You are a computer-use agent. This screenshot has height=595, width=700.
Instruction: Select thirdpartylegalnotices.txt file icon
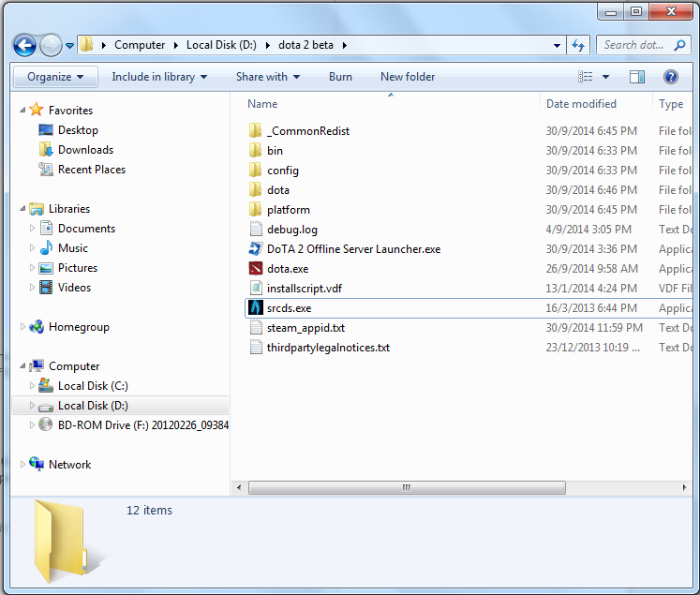click(x=256, y=347)
